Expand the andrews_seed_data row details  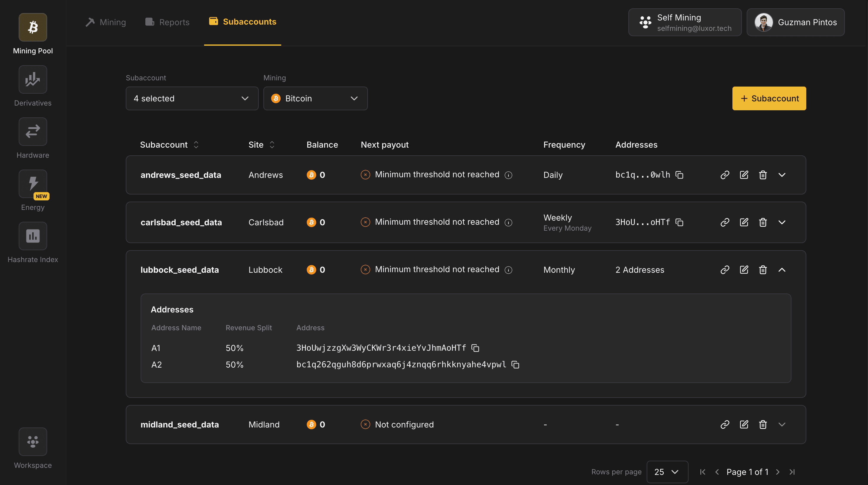pyautogui.click(x=782, y=175)
